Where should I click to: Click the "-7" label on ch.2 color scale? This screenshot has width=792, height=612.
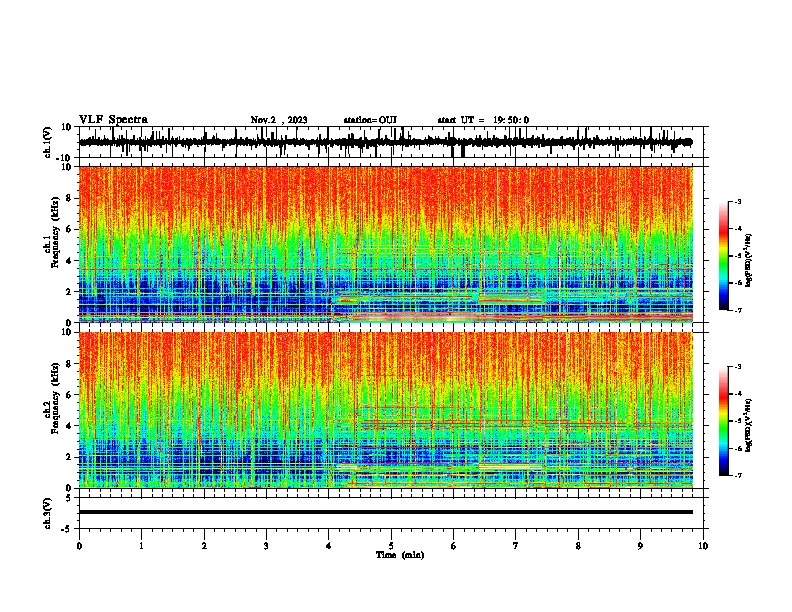tap(737, 476)
